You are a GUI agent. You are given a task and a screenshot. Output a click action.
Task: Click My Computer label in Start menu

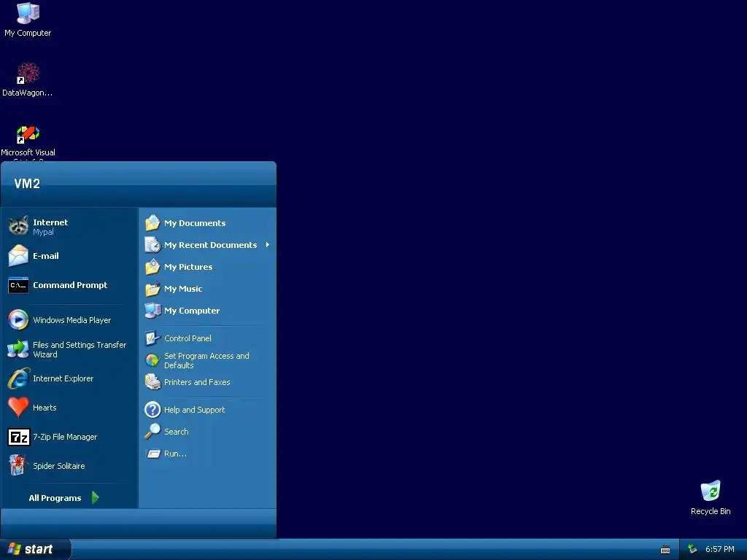(192, 311)
